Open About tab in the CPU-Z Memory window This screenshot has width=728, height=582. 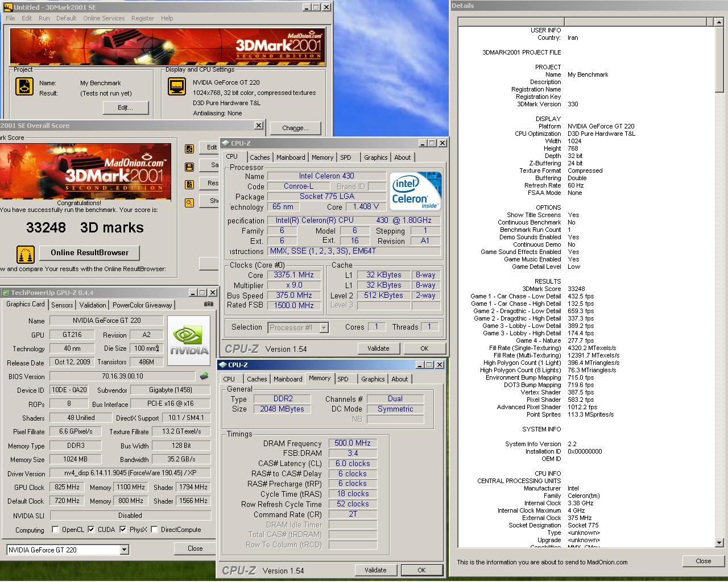[x=399, y=379]
